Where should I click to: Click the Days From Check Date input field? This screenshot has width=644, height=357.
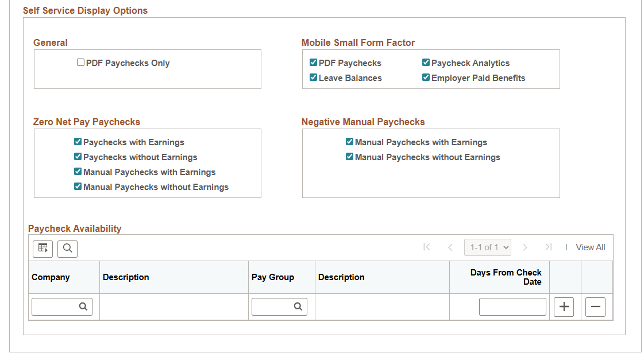[x=512, y=306]
